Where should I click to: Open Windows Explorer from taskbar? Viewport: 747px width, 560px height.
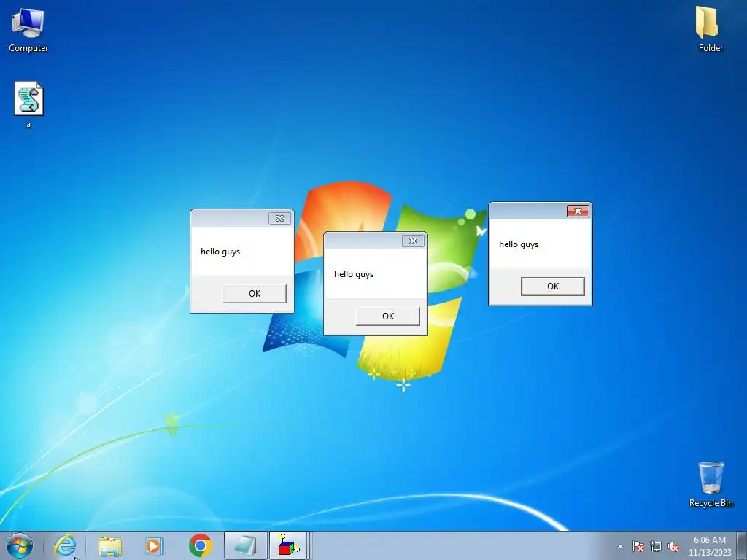click(110, 545)
